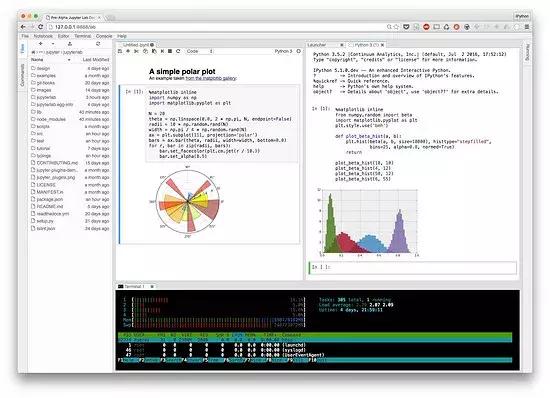
Task: Open the cell type Code dropdown
Action: [x=199, y=51]
